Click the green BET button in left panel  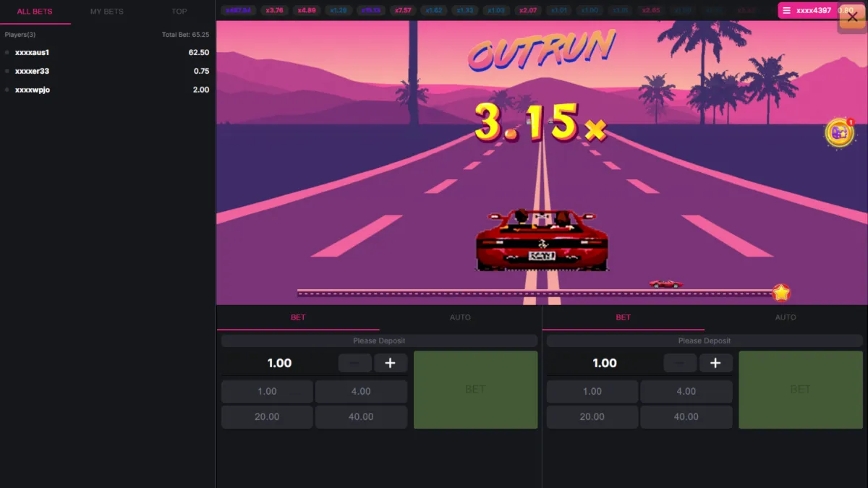475,390
